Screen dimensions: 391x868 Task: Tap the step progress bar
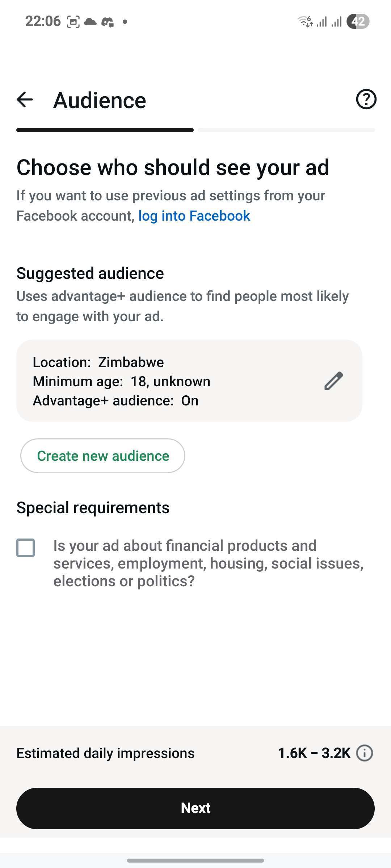pos(195,130)
